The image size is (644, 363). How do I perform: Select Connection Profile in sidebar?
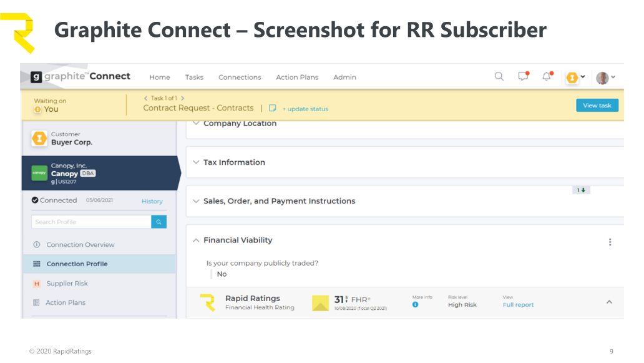coord(99,264)
